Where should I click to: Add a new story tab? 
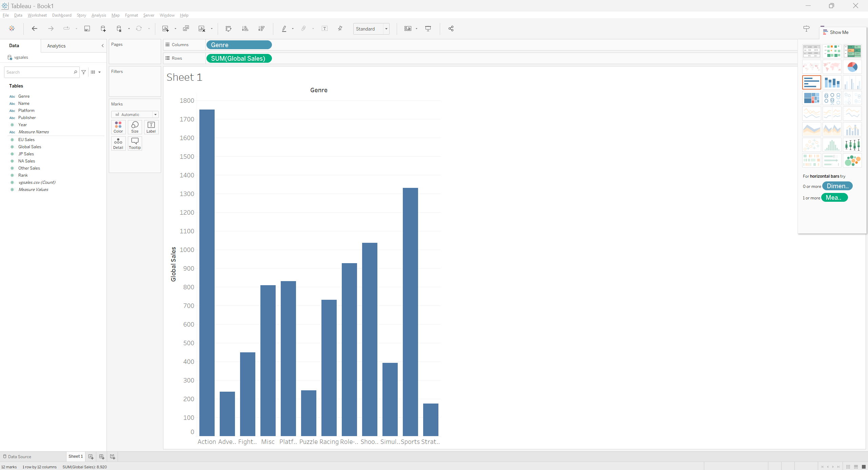click(x=113, y=457)
